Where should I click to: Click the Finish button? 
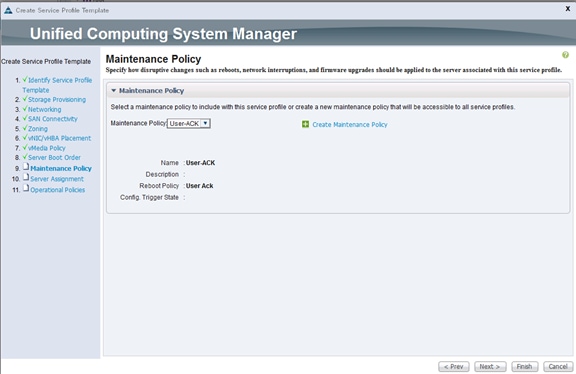point(524,367)
